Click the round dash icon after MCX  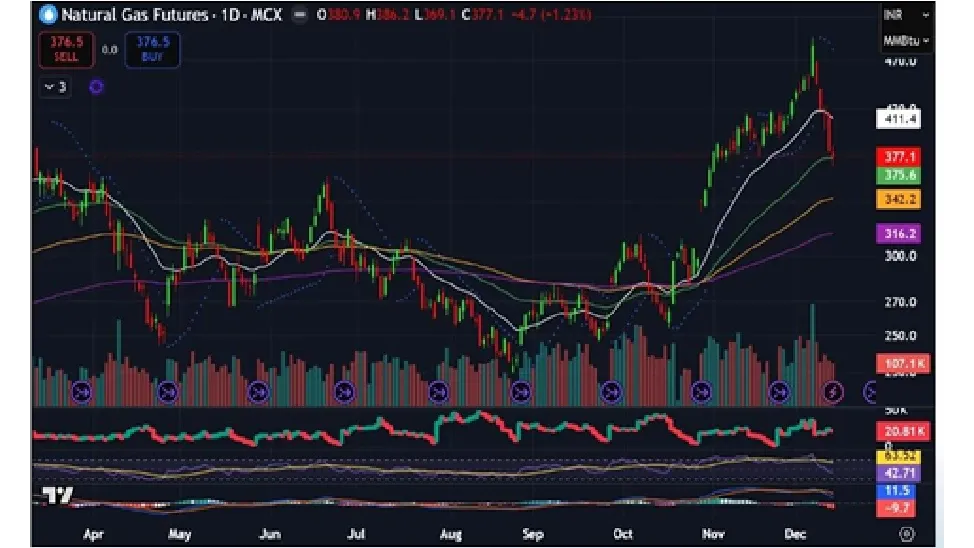tap(299, 15)
